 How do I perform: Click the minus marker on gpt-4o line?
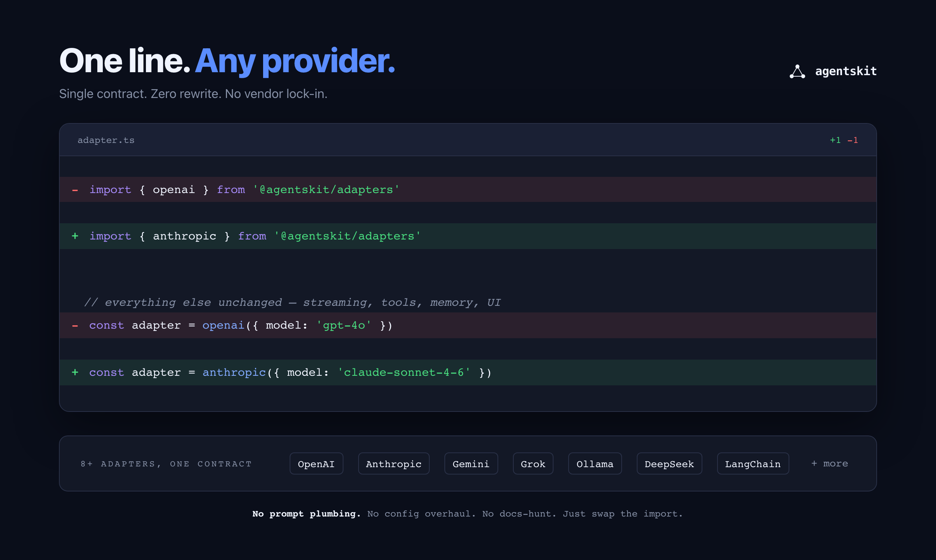point(75,325)
